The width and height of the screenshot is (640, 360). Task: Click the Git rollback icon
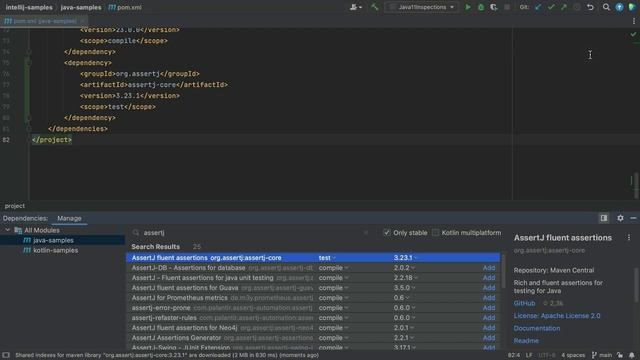(x=590, y=7)
